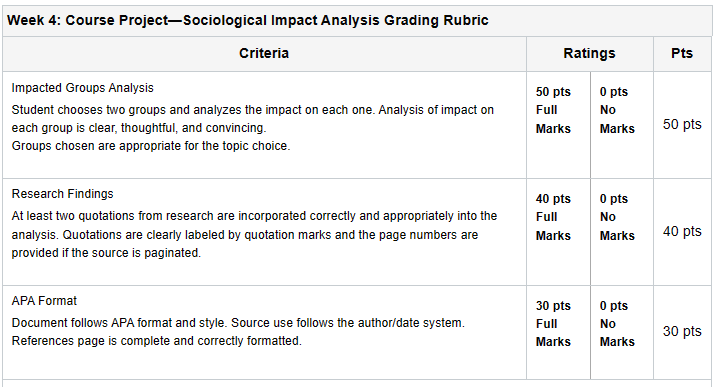
Task: Click the APA format description text
Action: tap(238, 332)
